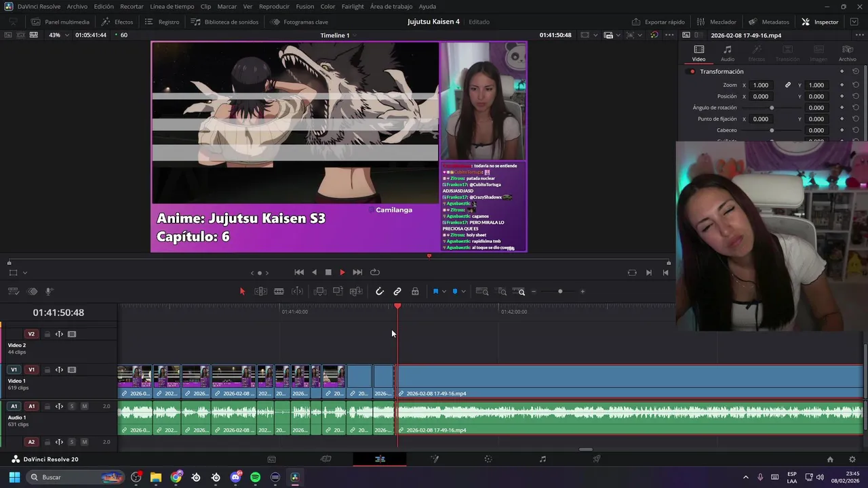Switch to Audio tab in Inspector
Screen dimensions: 868x488
(728, 54)
